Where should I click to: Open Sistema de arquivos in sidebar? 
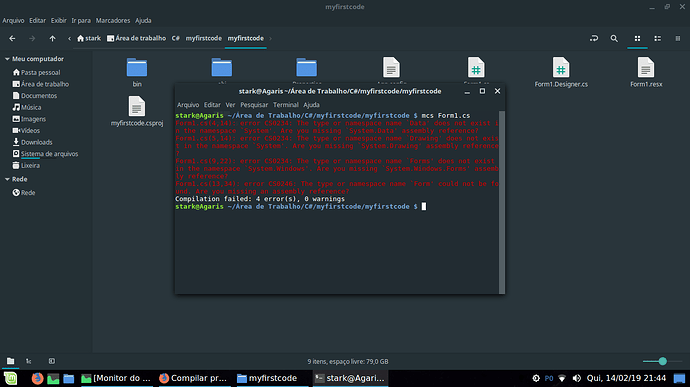[x=45, y=154]
